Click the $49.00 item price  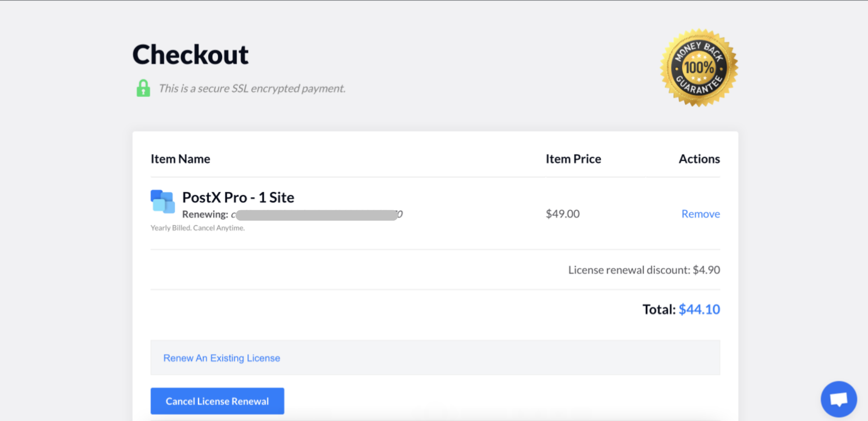tap(562, 213)
